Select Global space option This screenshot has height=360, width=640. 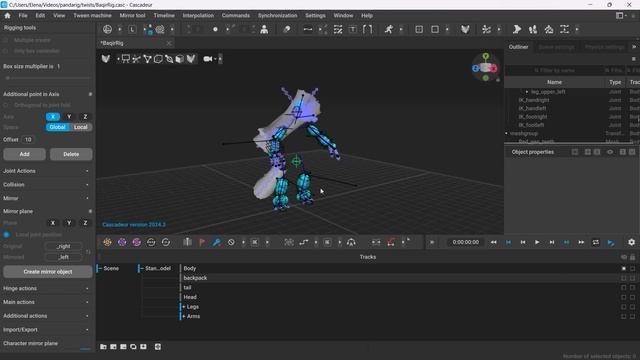pyautogui.click(x=57, y=127)
